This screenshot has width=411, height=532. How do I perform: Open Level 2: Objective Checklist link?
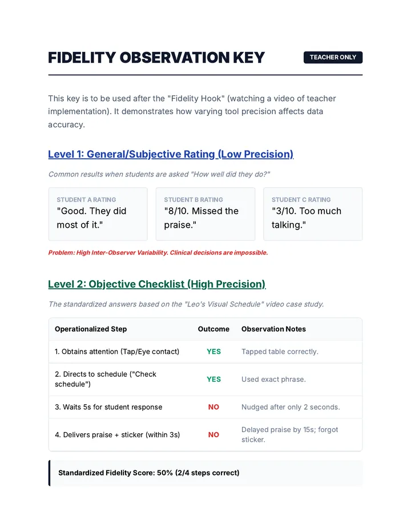click(x=157, y=284)
